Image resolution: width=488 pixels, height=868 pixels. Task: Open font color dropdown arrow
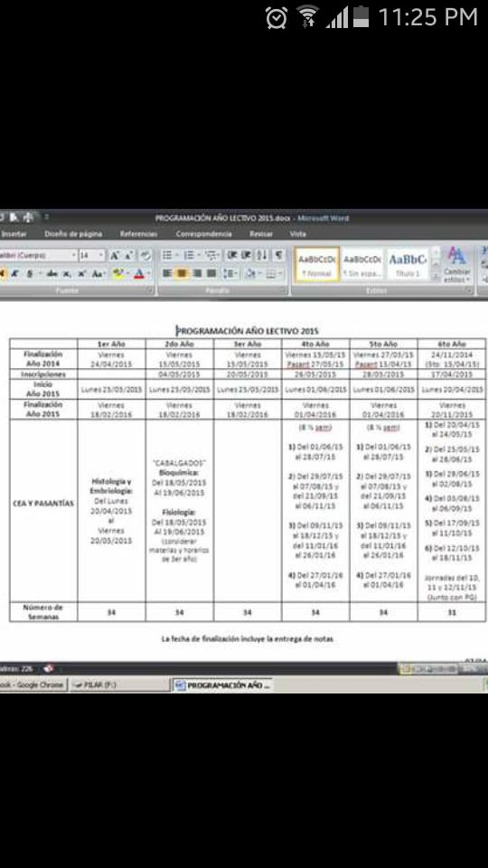148,273
